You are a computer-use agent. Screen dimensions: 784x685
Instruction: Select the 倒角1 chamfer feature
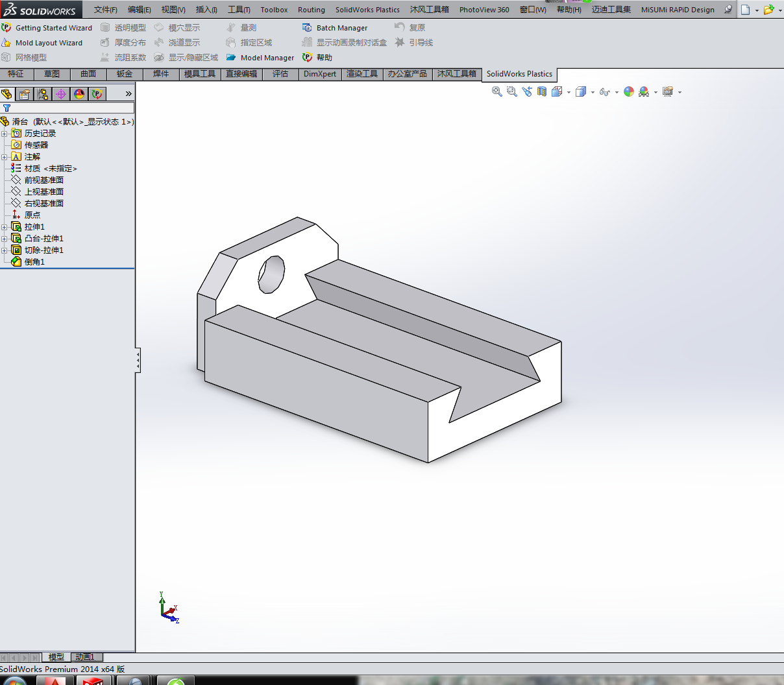(x=29, y=262)
